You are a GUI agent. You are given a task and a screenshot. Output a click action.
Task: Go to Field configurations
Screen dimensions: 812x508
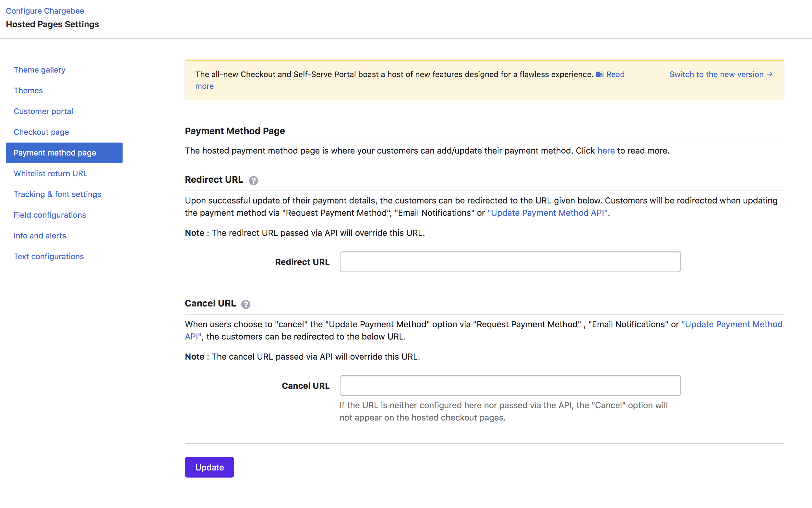click(50, 215)
